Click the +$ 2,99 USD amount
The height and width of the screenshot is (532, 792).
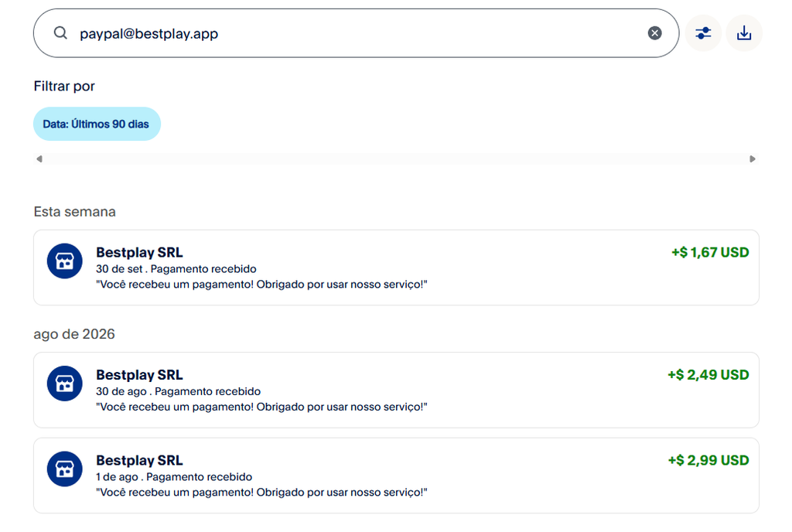pos(708,460)
